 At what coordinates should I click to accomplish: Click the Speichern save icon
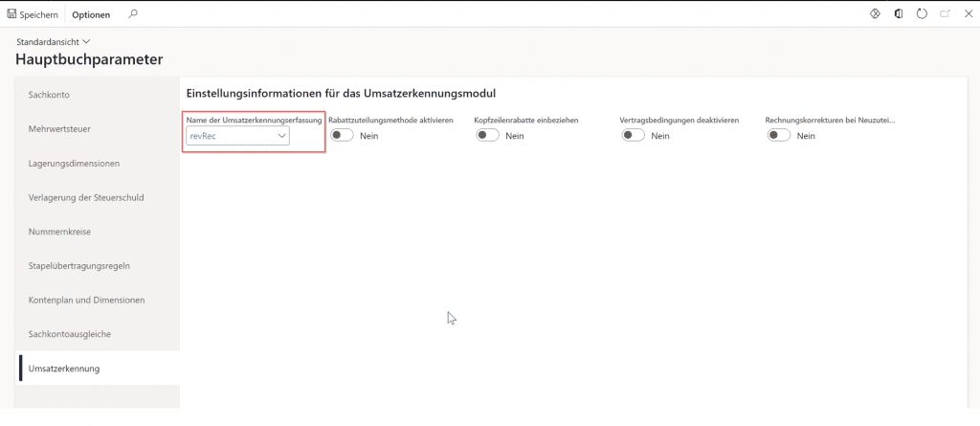coord(11,14)
